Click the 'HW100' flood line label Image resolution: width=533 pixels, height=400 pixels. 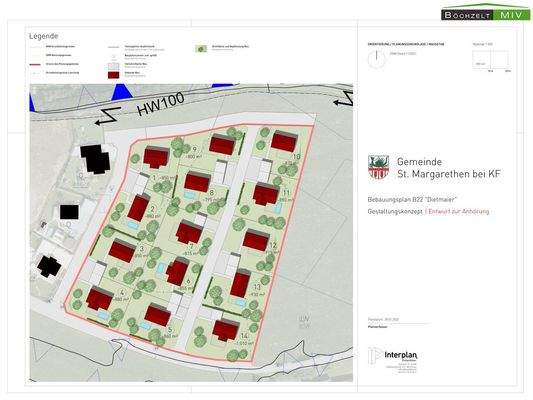pyautogui.click(x=160, y=104)
